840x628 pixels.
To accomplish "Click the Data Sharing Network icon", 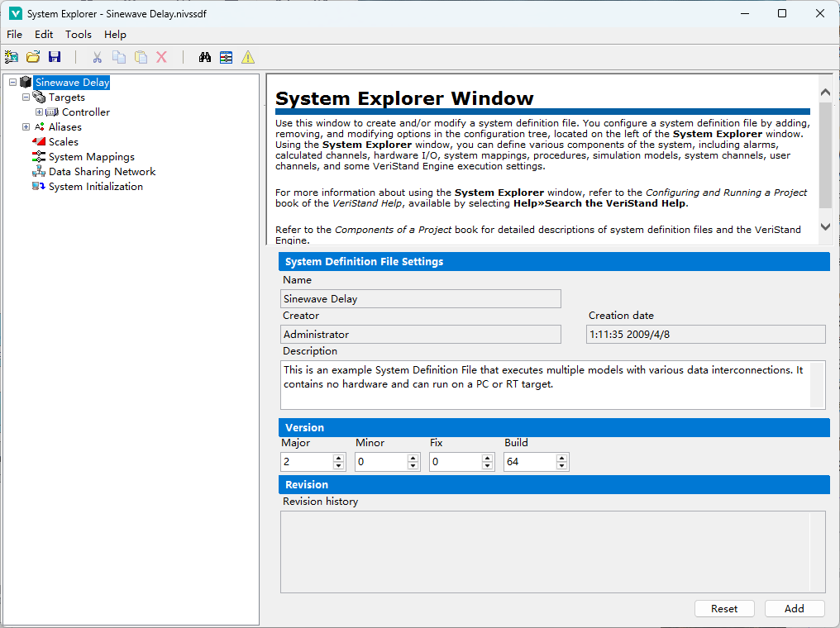I will coord(39,171).
